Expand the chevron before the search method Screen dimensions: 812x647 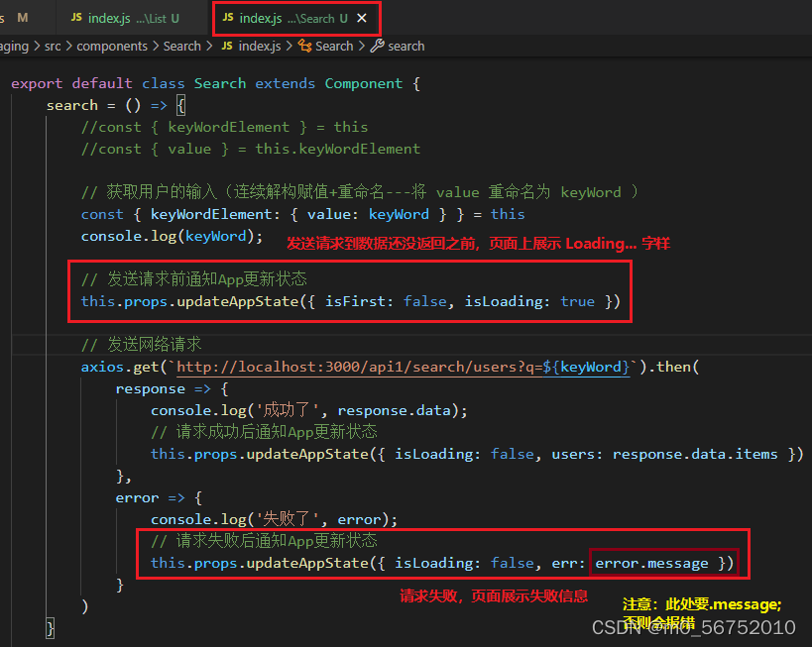(x=362, y=46)
